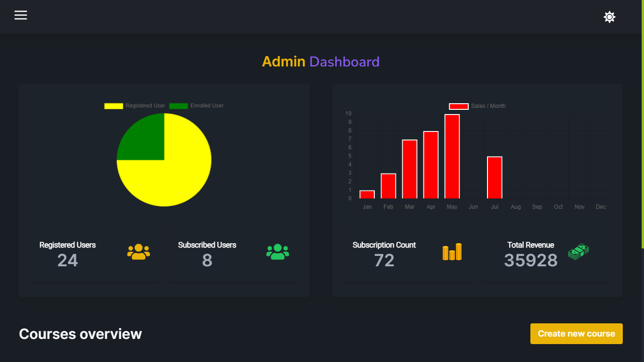Select the May bar in the sales chart
Screen dimensions: 644x362
(452, 156)
